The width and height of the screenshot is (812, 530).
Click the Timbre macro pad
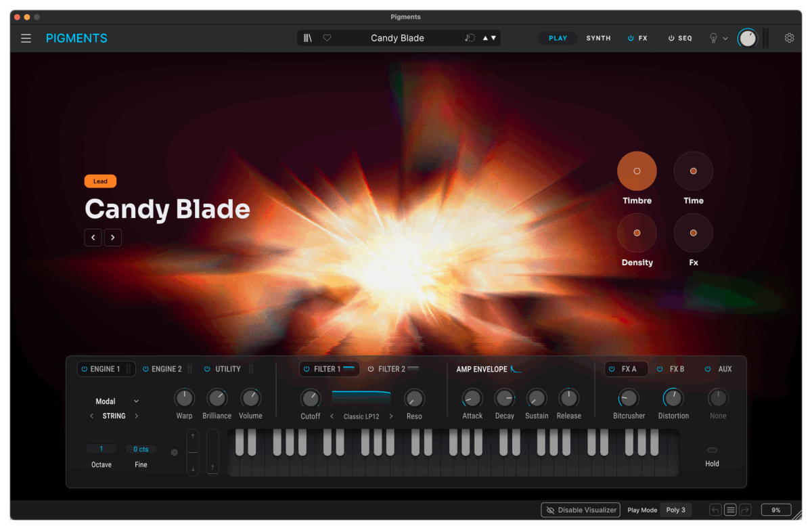[x=637, y=171]
